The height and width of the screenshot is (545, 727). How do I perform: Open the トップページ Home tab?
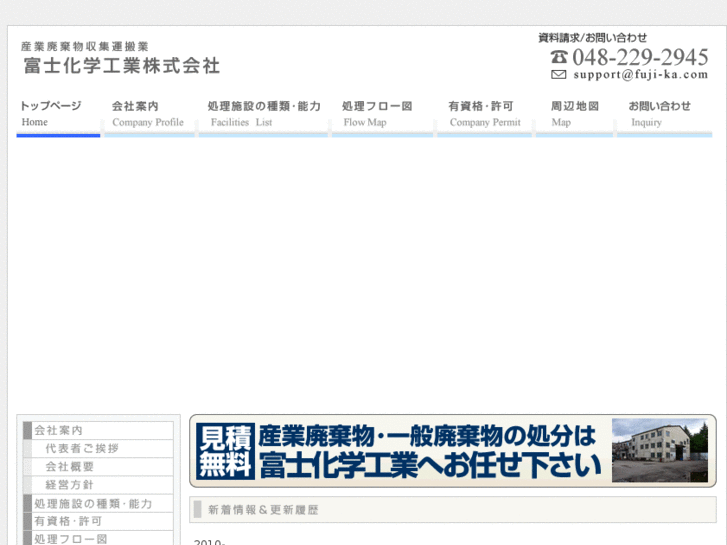tap(58, 115)
